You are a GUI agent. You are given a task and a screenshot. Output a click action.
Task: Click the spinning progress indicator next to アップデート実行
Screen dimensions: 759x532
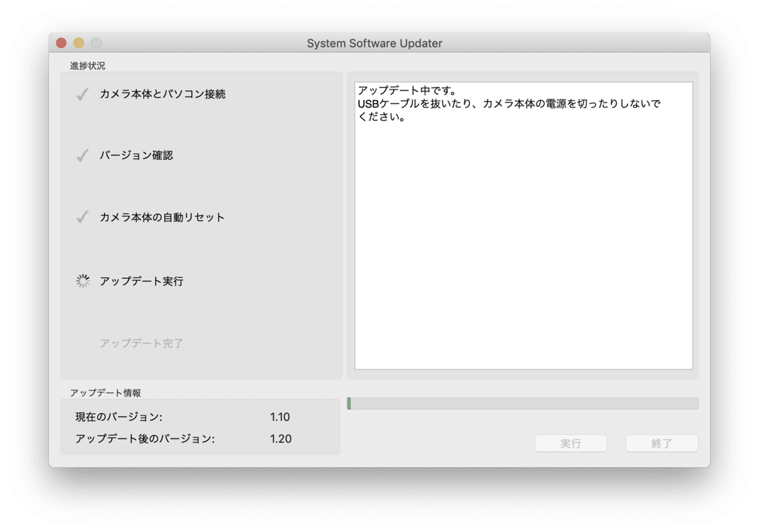tap(82, 281)
